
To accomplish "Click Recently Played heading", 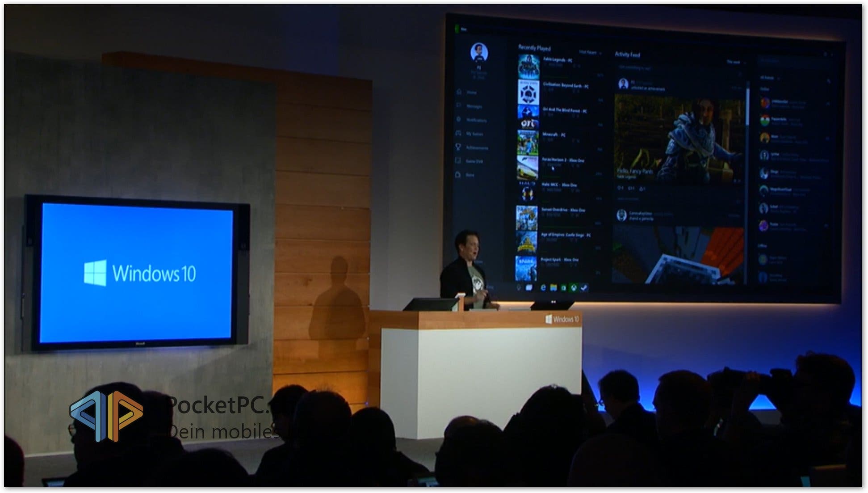I will pyautogui.click(x=534, y=48).
